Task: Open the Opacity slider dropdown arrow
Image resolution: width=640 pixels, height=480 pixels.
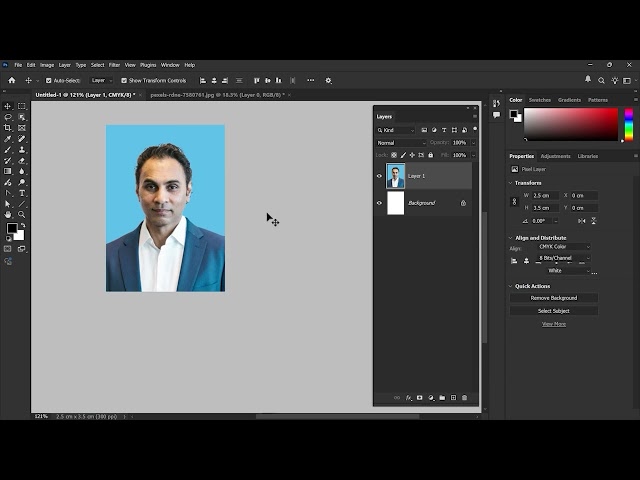Action: coord(473,143)
